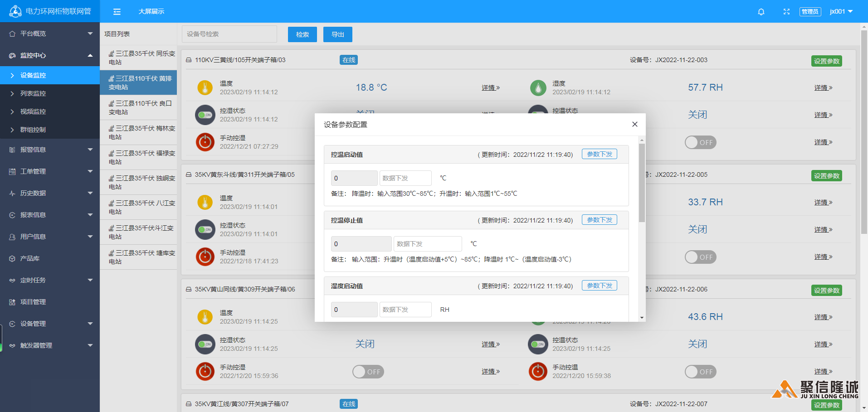Click the green humidity droplet icon
The image size is (868, 412).
538,87
